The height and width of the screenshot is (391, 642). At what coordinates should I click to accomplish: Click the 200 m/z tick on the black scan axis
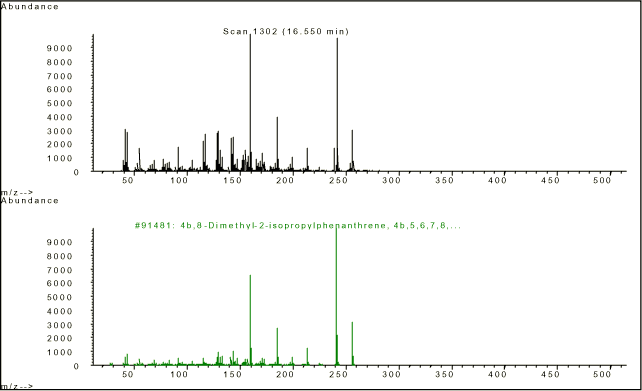pos(285,180)
